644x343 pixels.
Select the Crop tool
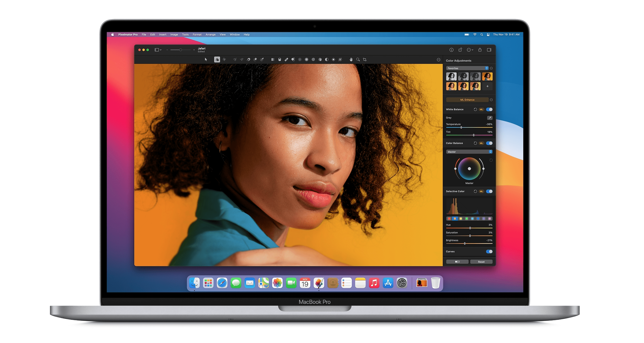point(365,59)
